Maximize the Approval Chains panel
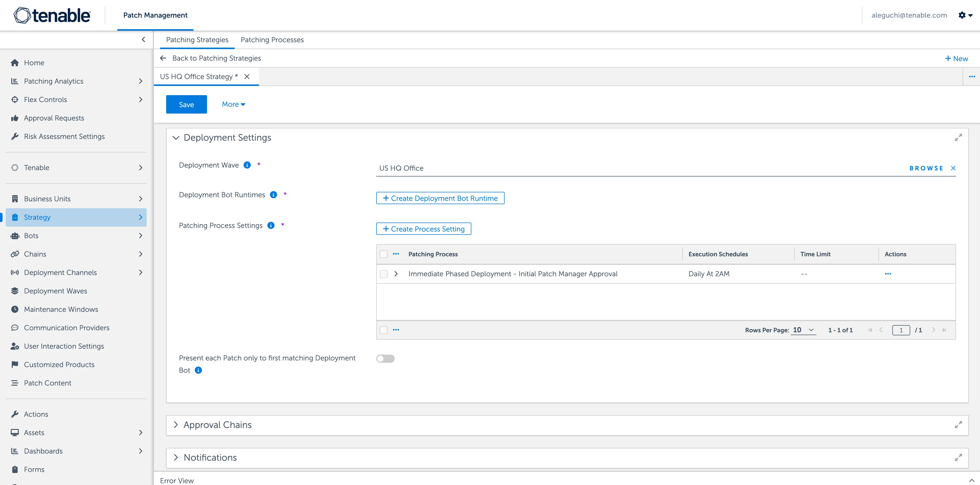The height and width of the screenshot is (485, 980). point(958,425)
